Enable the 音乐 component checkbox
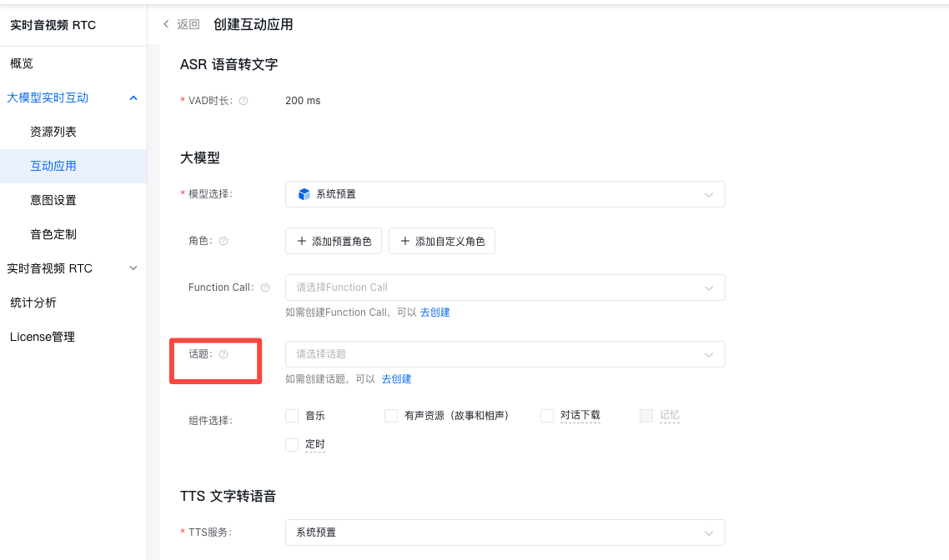The height and width of the screenshot is (560, 949). pos(292,415)
